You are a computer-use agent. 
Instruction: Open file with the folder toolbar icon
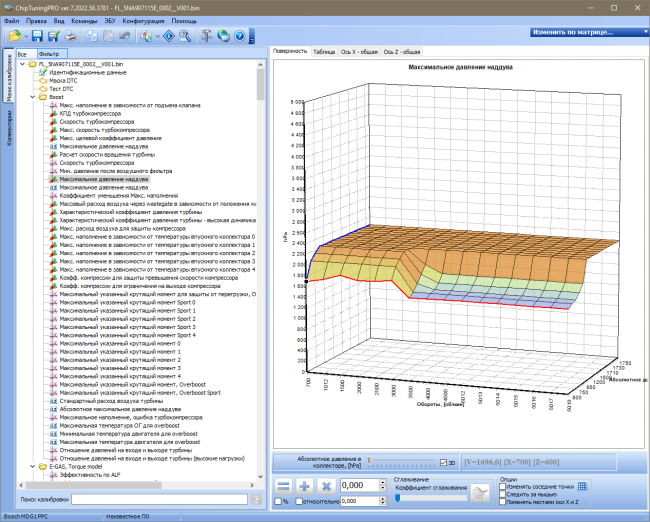15,36
